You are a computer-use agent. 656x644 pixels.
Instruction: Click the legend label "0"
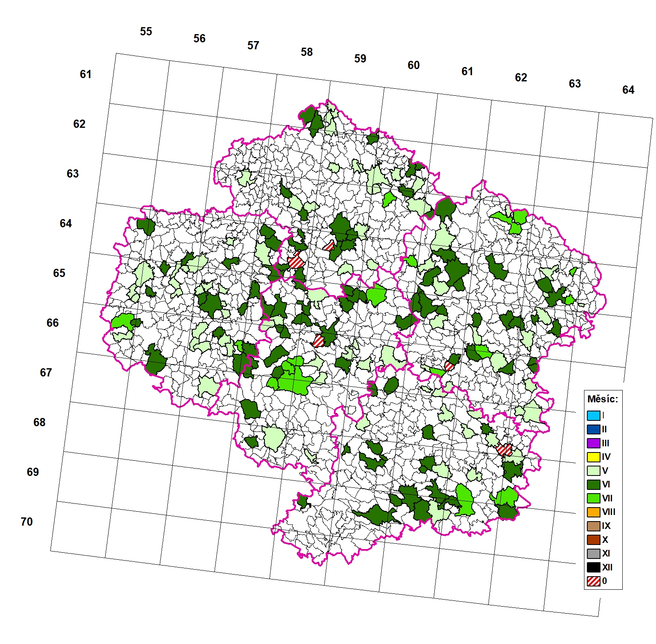click(605, 581)
